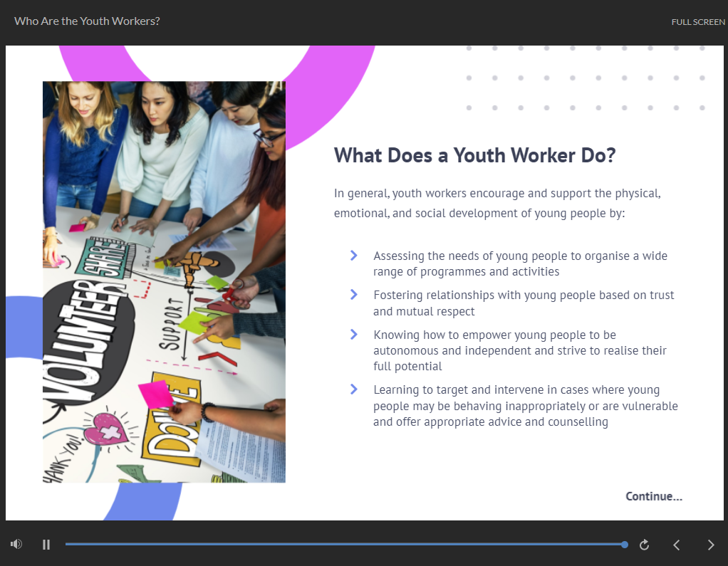728x566 pixels.
Task: Click the 'Continue...' link
Action: click(x=653, y=496)
